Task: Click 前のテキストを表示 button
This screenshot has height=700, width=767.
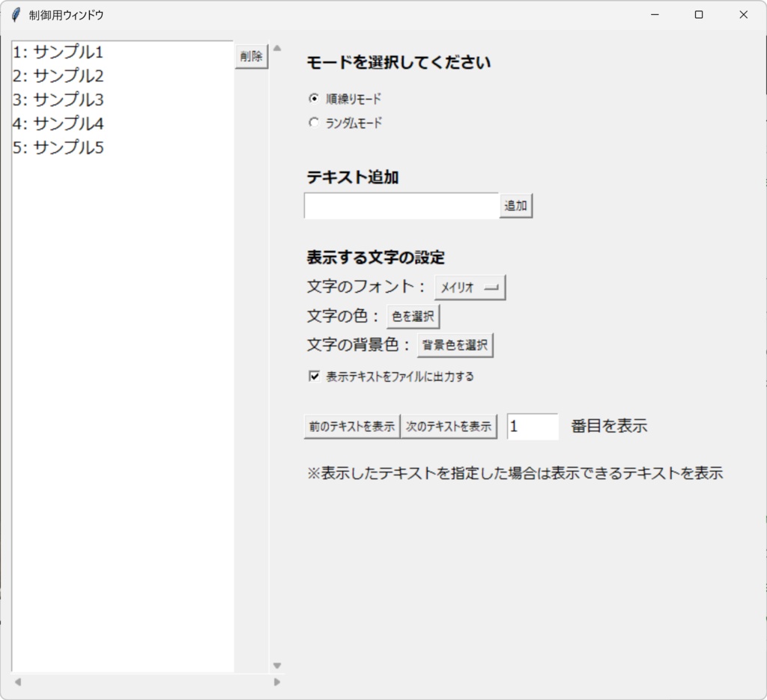Action: [351, 426]
